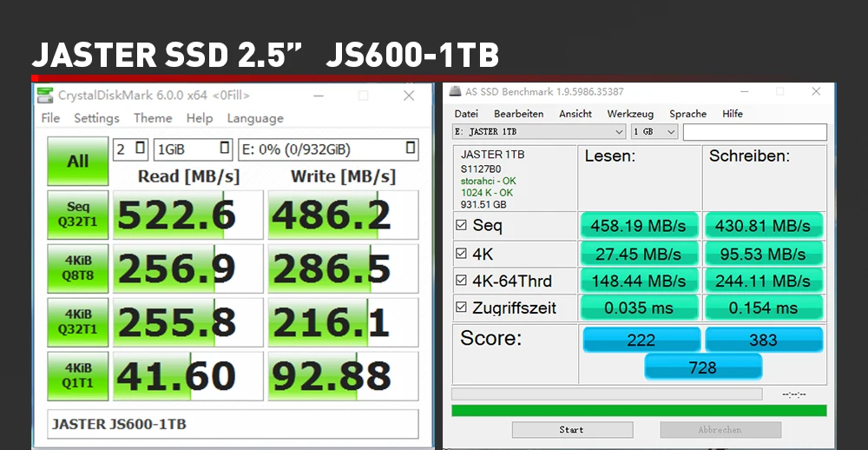Click the read score 222
Viewport: 868px width, 450px height.
tap(641, 340)
